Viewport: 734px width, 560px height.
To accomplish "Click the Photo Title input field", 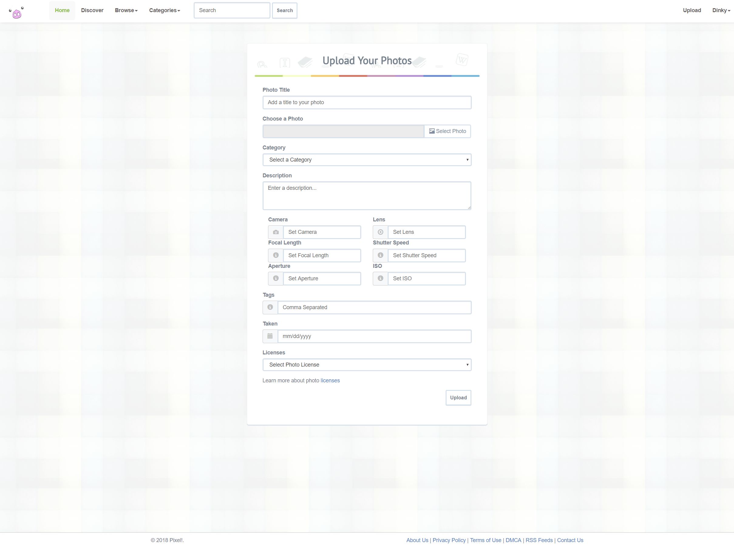I will (x=366, y=102).
